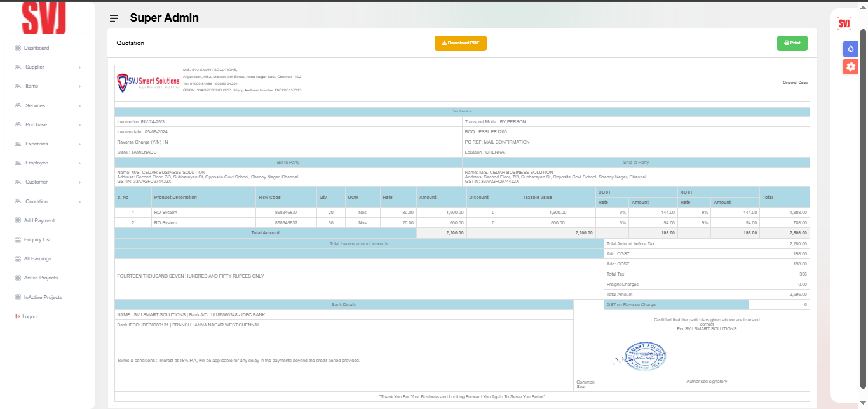Click the Add Payment sidebar icon
Image resolution: width=868 pixels, height=409 pixels.
click(x=18, y=220)
